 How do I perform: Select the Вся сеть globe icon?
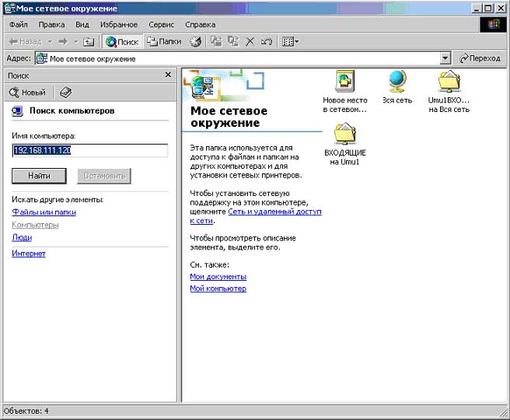coord(397,87)
